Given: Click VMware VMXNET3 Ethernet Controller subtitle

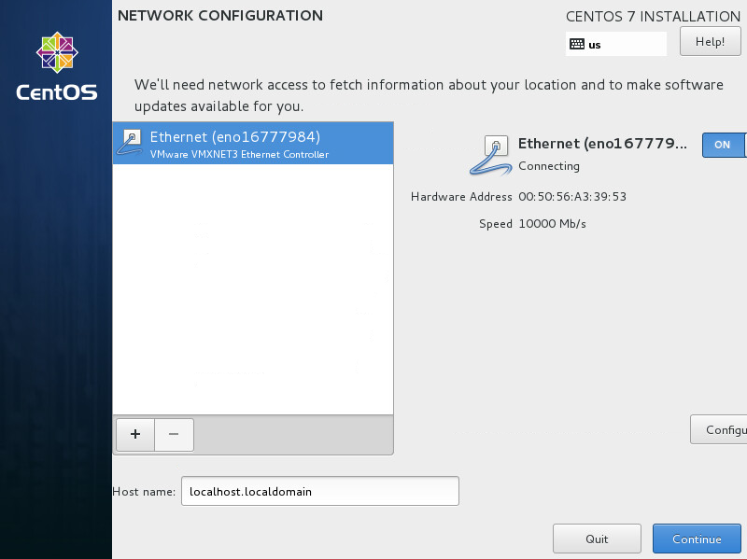Looking at the screenshot, I should tap(239, 154).
